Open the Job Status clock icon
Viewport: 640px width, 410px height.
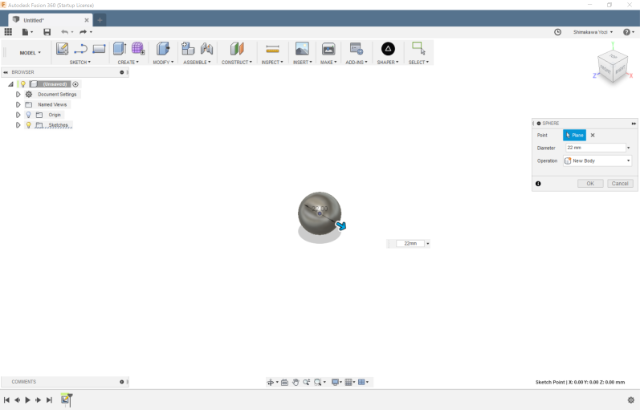tap(558, 32)
